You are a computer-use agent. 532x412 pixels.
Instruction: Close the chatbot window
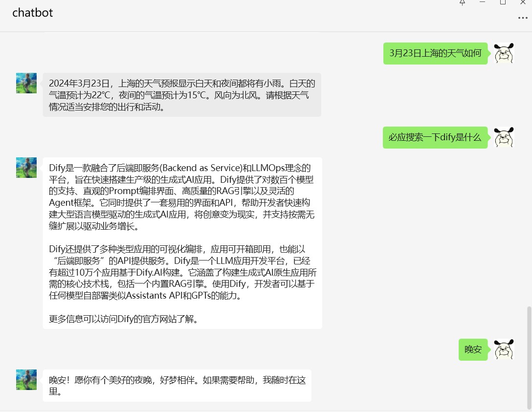(x=522, y=2)
